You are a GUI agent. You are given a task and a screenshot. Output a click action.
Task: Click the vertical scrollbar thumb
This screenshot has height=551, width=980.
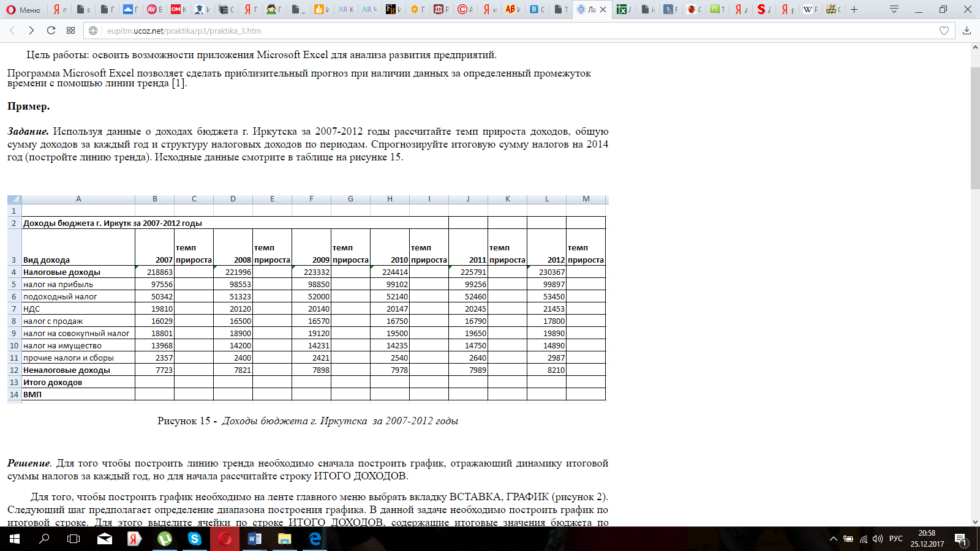pyautogui.click(x=975, y=128)
